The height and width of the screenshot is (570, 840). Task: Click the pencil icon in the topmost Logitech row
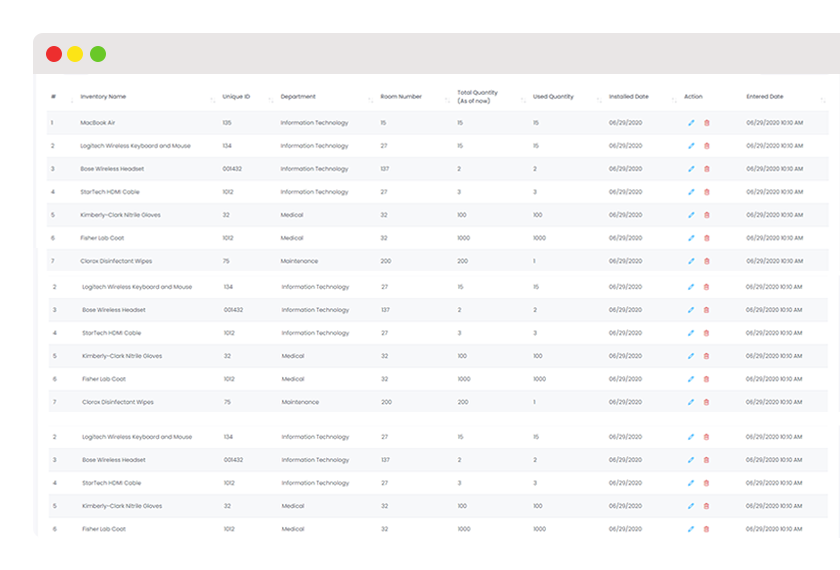691,146
